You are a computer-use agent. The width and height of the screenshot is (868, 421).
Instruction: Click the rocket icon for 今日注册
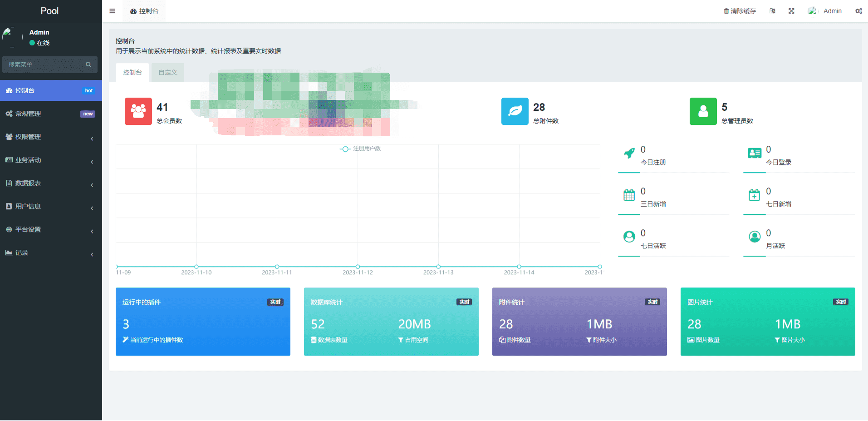click(x=629, y=154)
